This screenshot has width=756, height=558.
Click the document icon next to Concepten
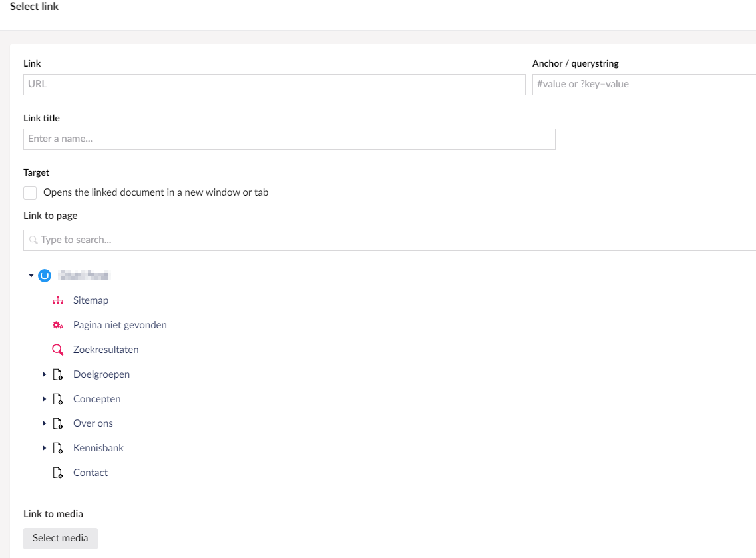point(58,398)
